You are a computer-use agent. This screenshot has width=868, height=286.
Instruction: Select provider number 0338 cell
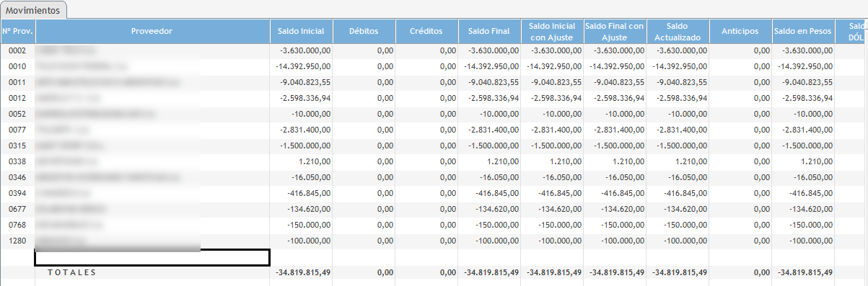click(17, 161)
